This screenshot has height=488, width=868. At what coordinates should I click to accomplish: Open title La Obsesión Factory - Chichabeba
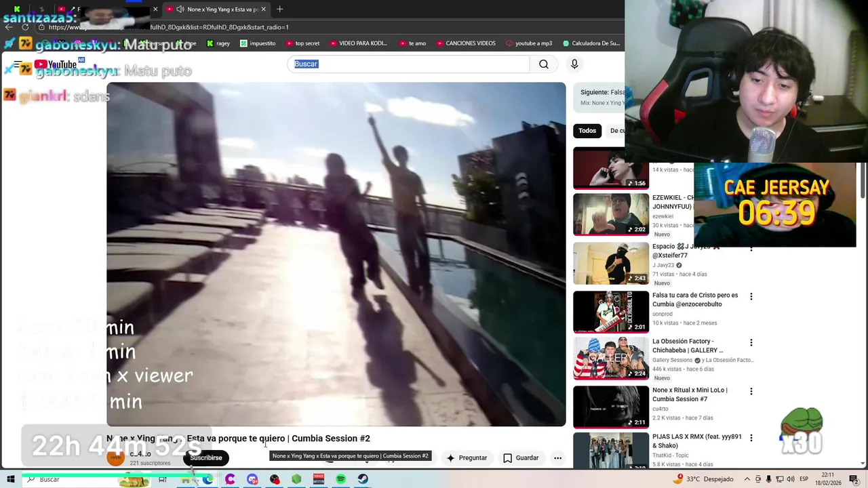(688, 346)
